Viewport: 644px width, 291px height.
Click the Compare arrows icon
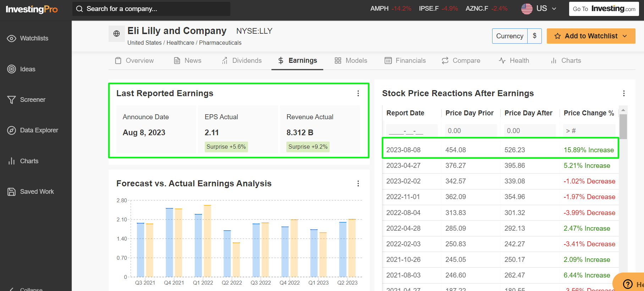[x=445, y=61]
